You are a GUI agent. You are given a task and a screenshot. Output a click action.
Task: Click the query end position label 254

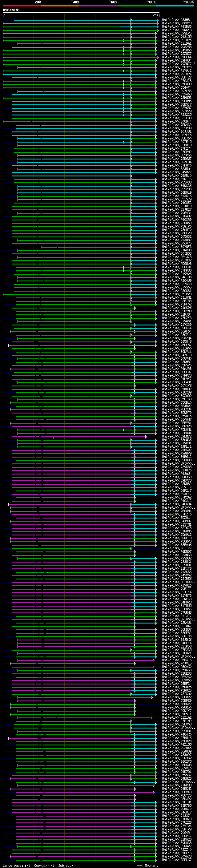(x=155, y=15)
